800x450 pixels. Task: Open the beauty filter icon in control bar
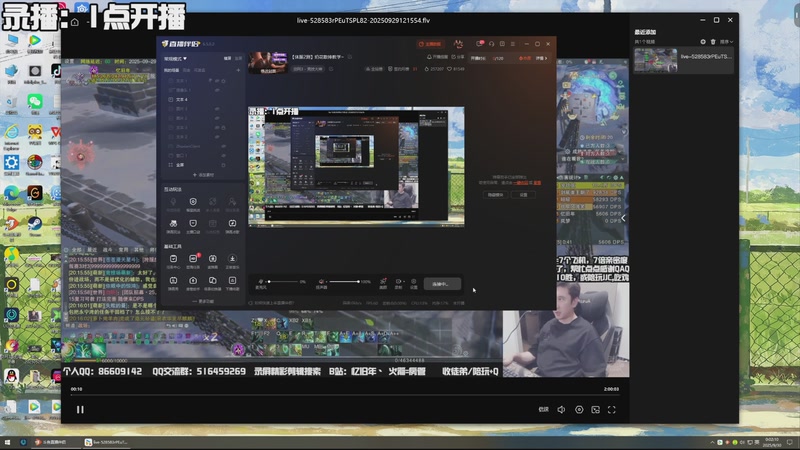(x=383, y=281)
